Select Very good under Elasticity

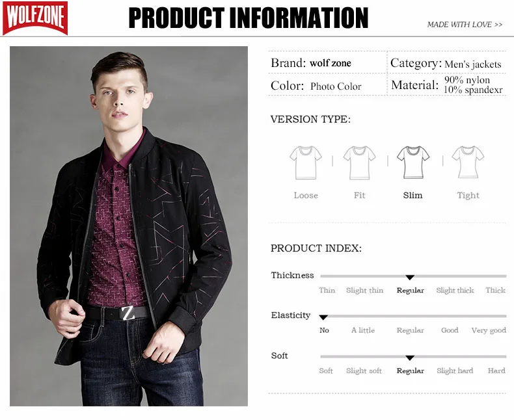[489, 330]
